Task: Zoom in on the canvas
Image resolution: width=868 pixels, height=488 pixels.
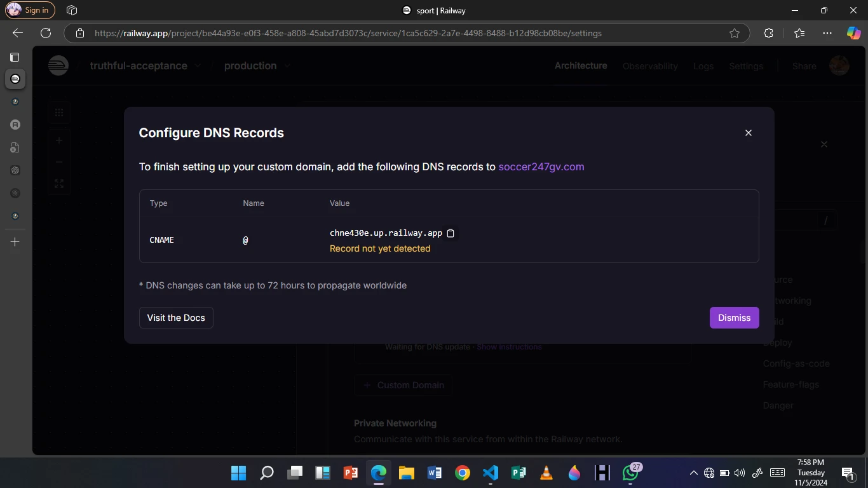Action: (59, 140)
